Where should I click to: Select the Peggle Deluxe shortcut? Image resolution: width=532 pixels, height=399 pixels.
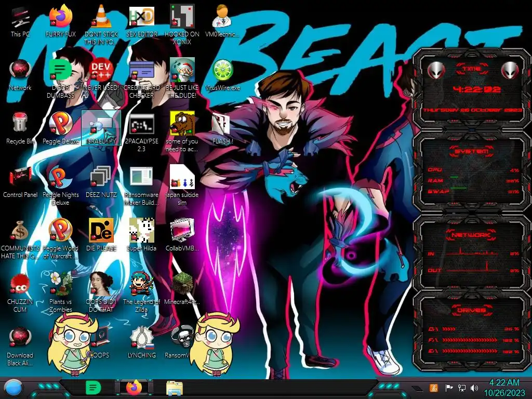tap(60, 128)
